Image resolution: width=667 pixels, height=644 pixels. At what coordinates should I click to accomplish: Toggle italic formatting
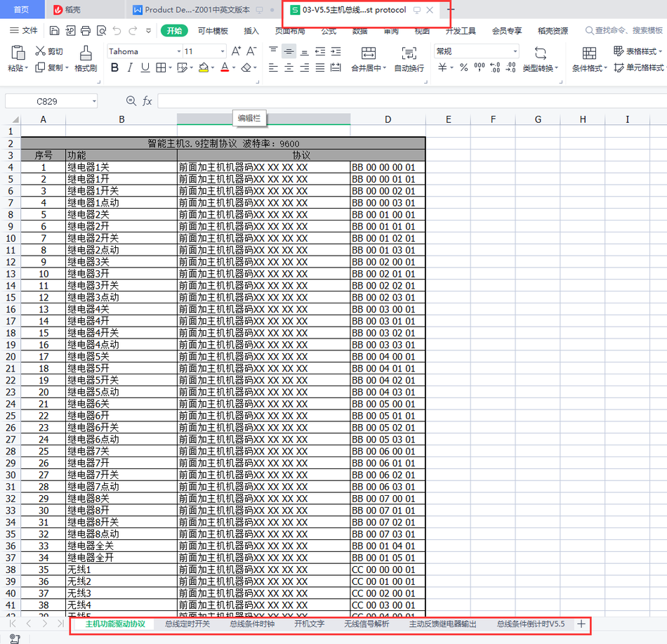[x=130, y=67]
